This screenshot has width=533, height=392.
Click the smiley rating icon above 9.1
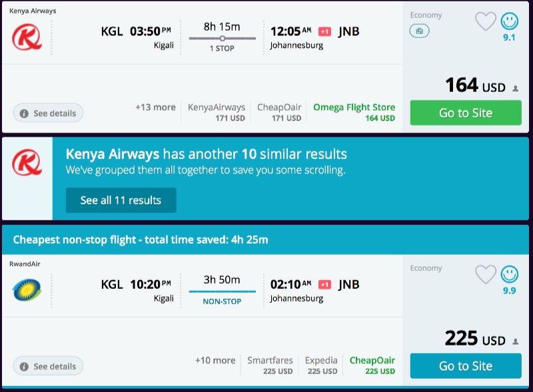(510, 21)
